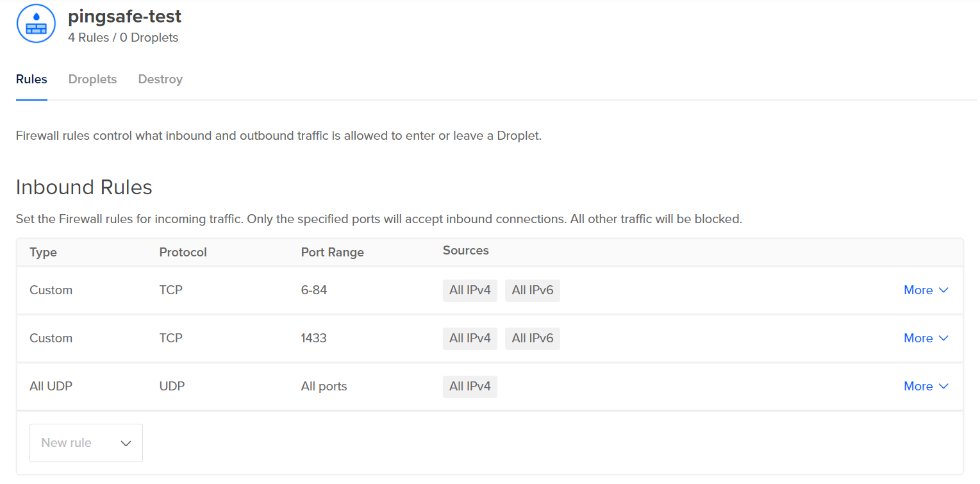
Task: Click All IPv4 source tag on 1433 rule
Action: pyautogui.click(x=470, y=338)
